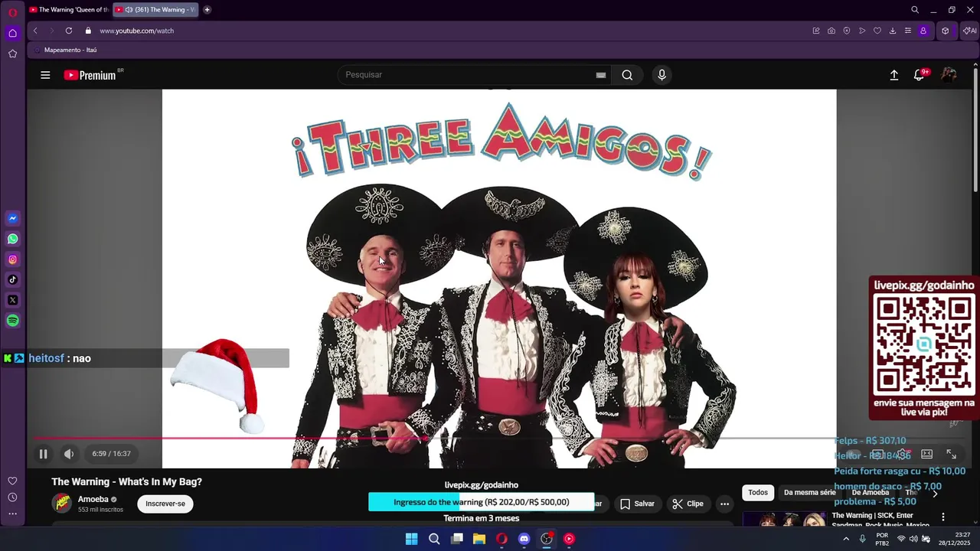Open sidebar favorites heart icon
Viewport: 980px width, 551px height.
click(12, 481)
